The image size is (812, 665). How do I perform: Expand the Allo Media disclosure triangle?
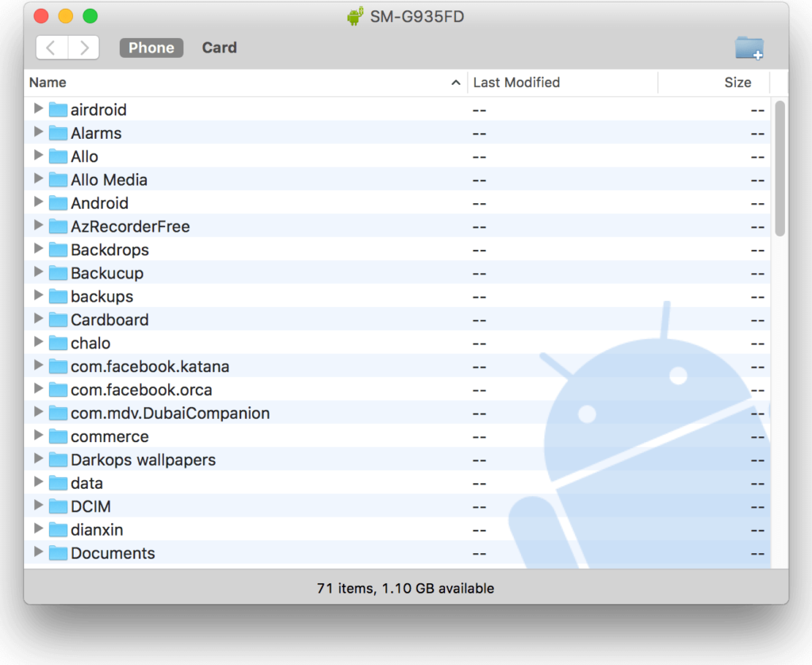click(x=38, y=179)
